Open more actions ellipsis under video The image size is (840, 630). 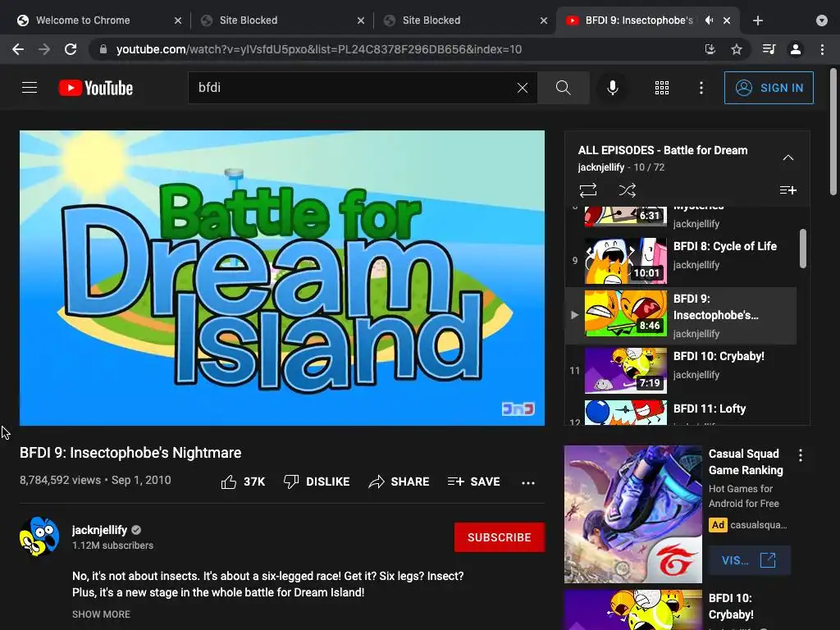[528, 482]
